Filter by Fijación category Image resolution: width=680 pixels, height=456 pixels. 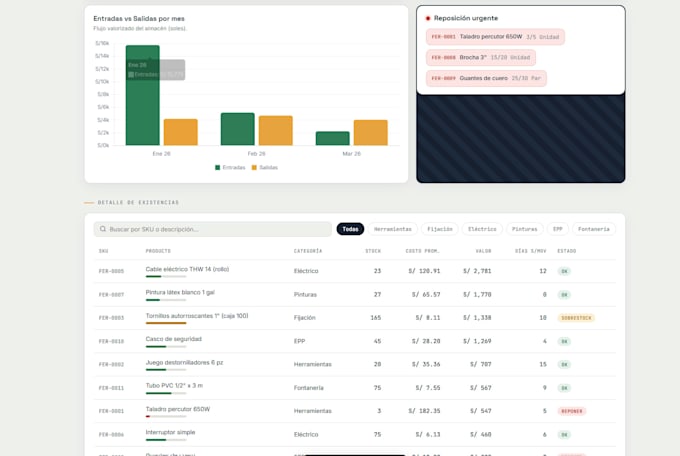440,229
